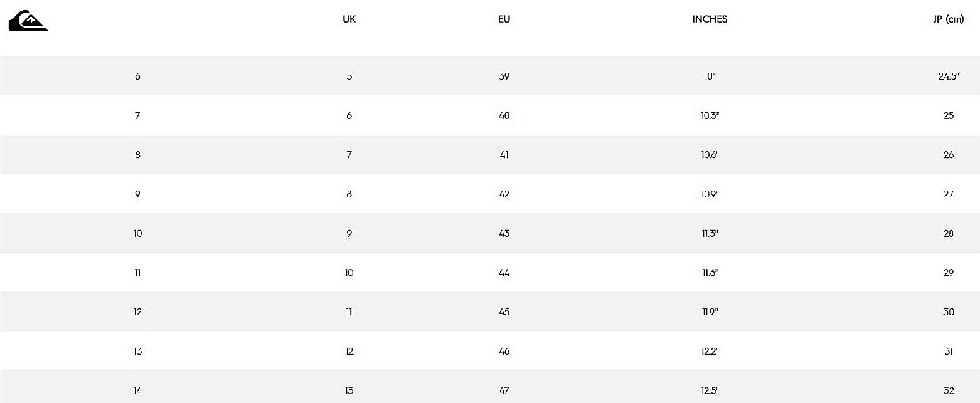980x403 pixels.
Task: Click JP value 32 cell
Action: click(x=949, y=390)
